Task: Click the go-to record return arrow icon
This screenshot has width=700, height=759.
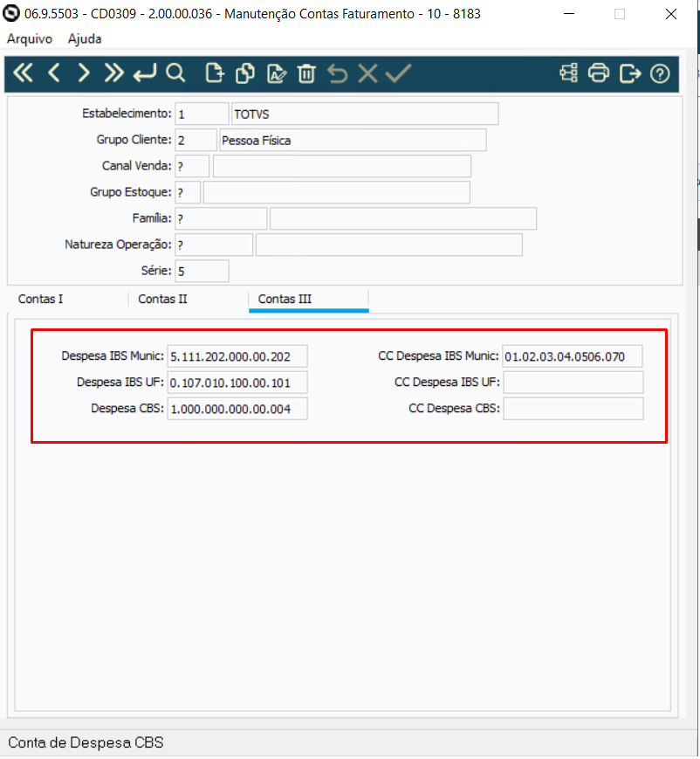Action: click(145, 73)
